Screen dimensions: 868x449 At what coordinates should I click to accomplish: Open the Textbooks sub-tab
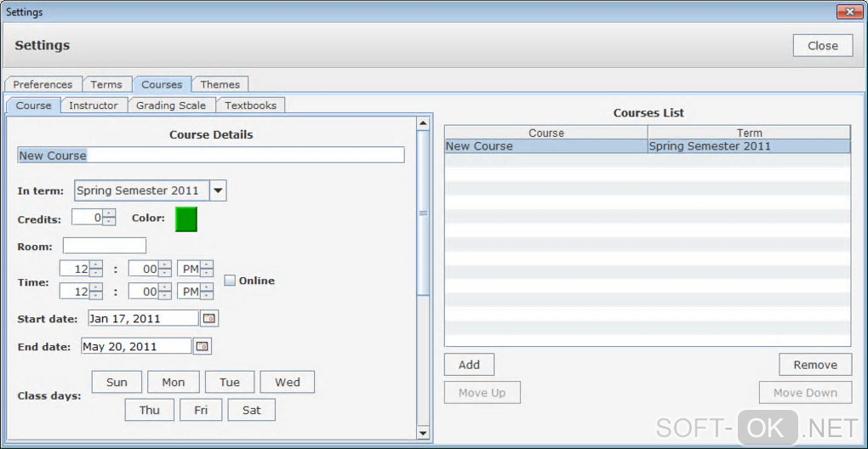pos(250,105)
